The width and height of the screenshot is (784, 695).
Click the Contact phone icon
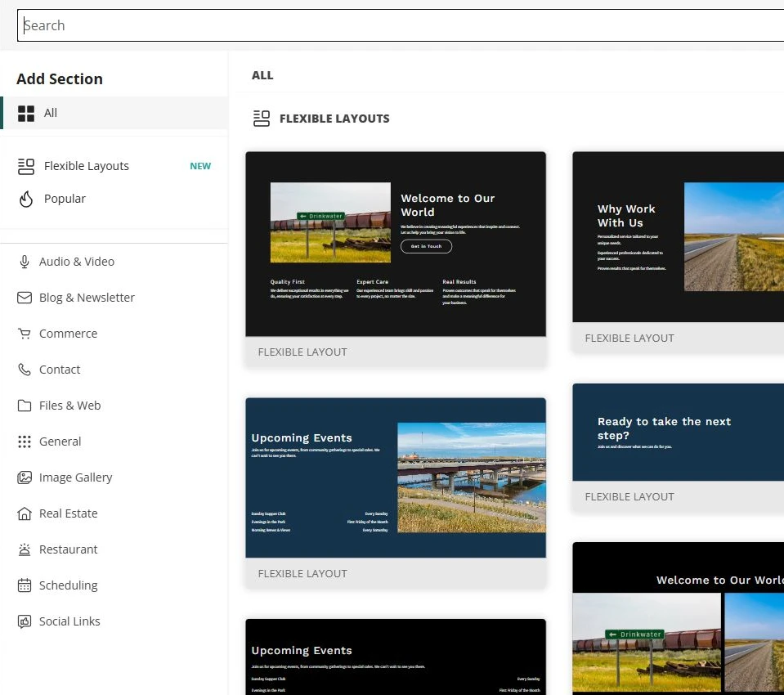coord(25,370)
